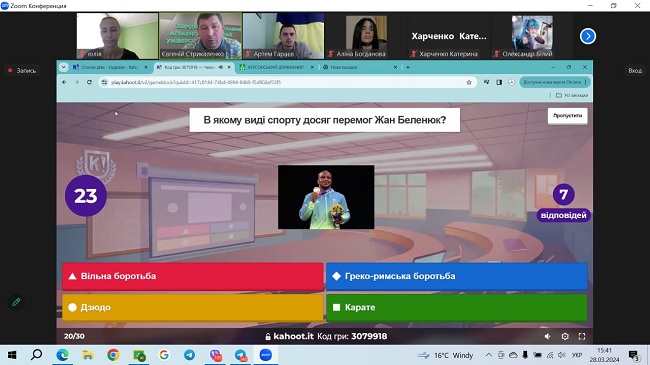
Task: Toggle Kahoot fullscreen mode icon
Action: [582, 336]
